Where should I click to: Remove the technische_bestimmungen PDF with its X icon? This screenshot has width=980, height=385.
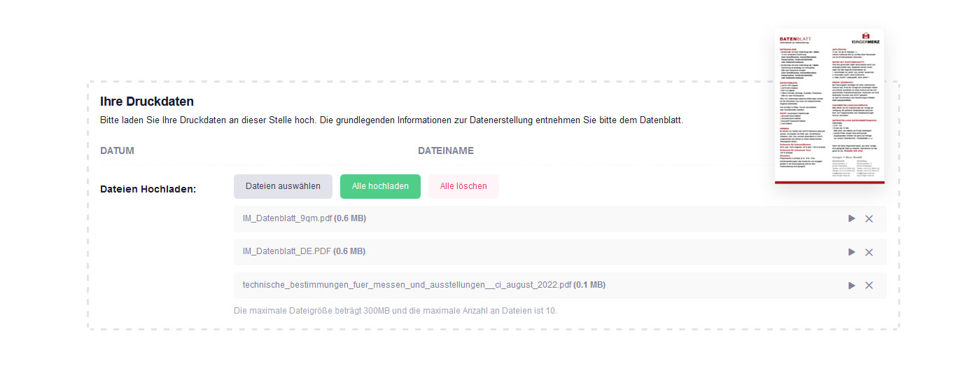869,286
